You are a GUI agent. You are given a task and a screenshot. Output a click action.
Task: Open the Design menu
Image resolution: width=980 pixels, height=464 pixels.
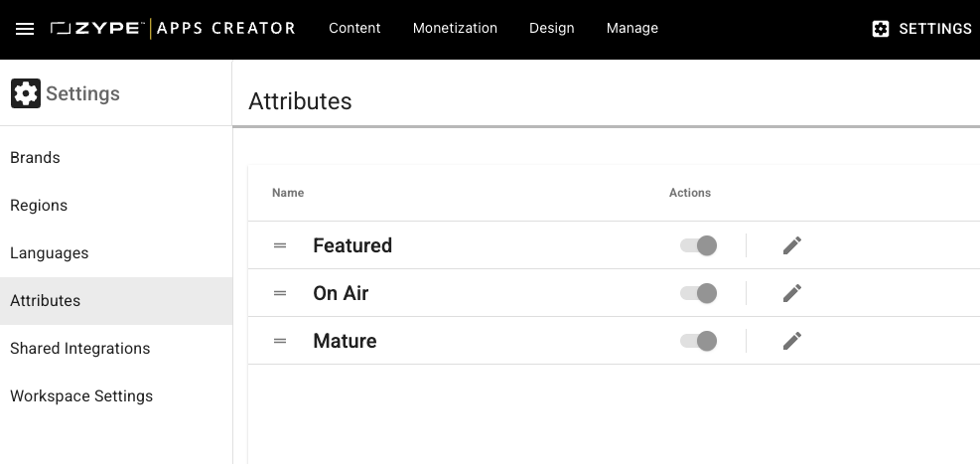[552, 28]
